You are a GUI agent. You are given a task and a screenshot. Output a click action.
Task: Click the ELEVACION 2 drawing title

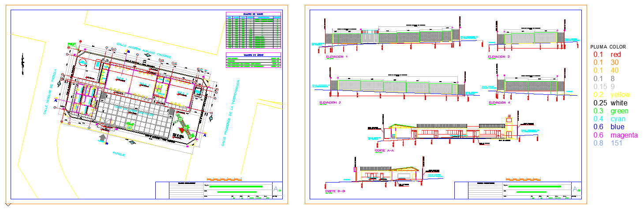tap(499, 57)
